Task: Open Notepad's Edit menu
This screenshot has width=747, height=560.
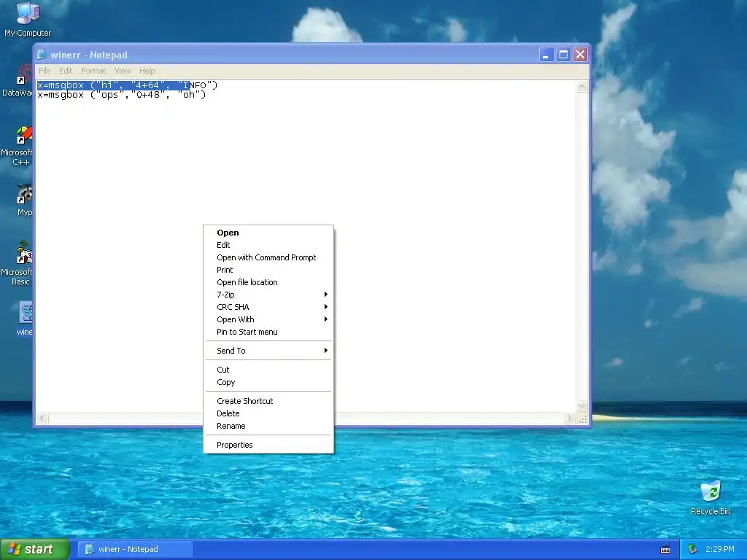Action: (66, 71)
